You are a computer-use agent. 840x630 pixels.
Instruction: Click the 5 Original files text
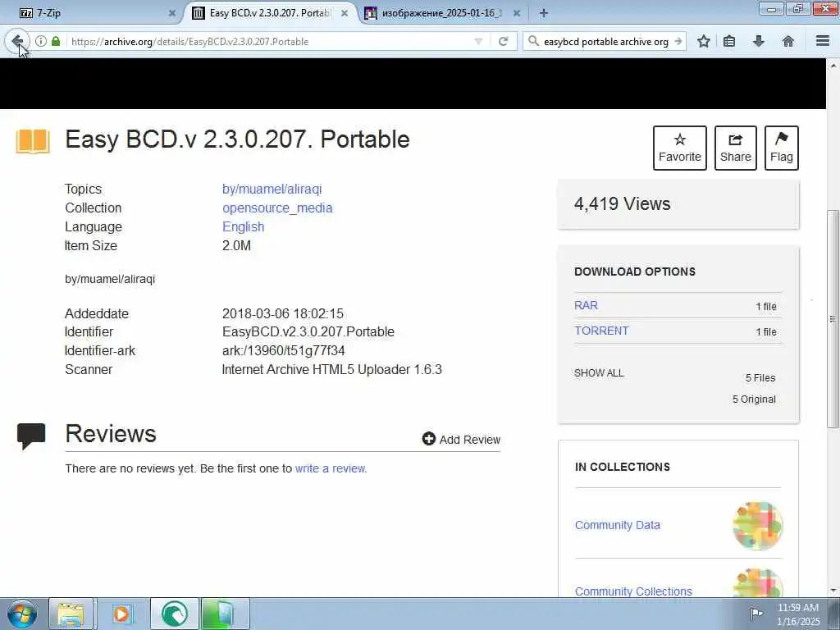[754, 399]
